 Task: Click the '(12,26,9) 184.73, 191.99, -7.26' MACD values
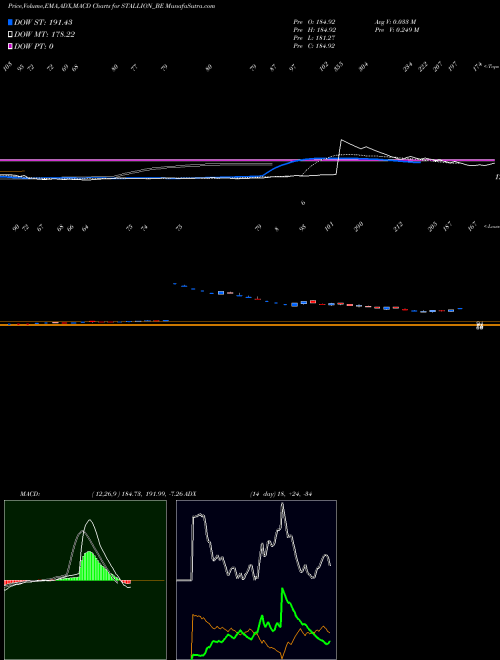click(x=140, y=494)
